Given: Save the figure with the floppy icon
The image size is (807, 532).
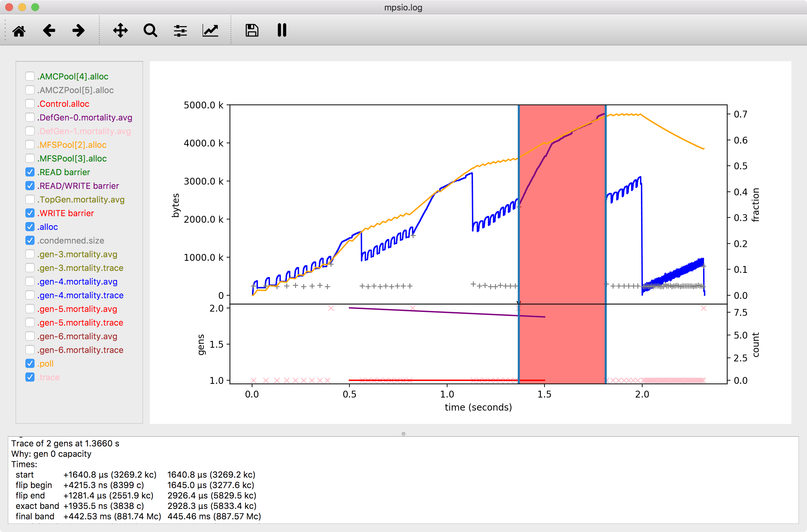Looking at the screenshot, I should [x=252, y=31].
